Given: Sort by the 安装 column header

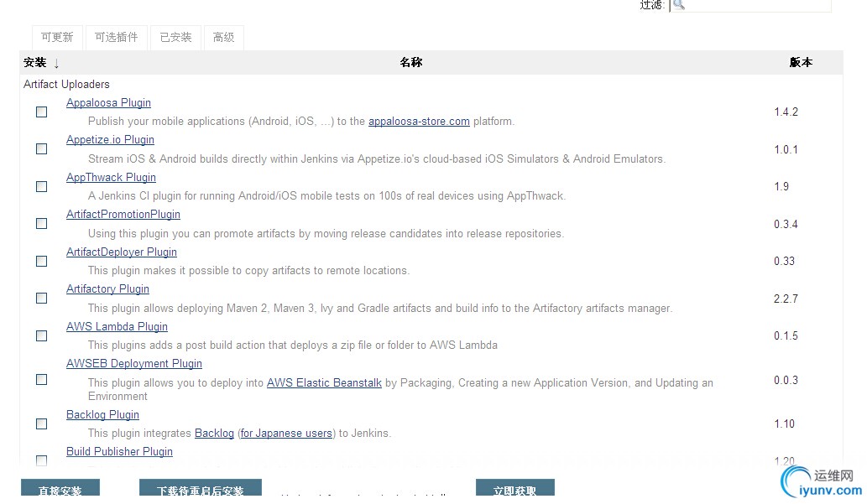Looking at the screenshot, I should 35,62.
